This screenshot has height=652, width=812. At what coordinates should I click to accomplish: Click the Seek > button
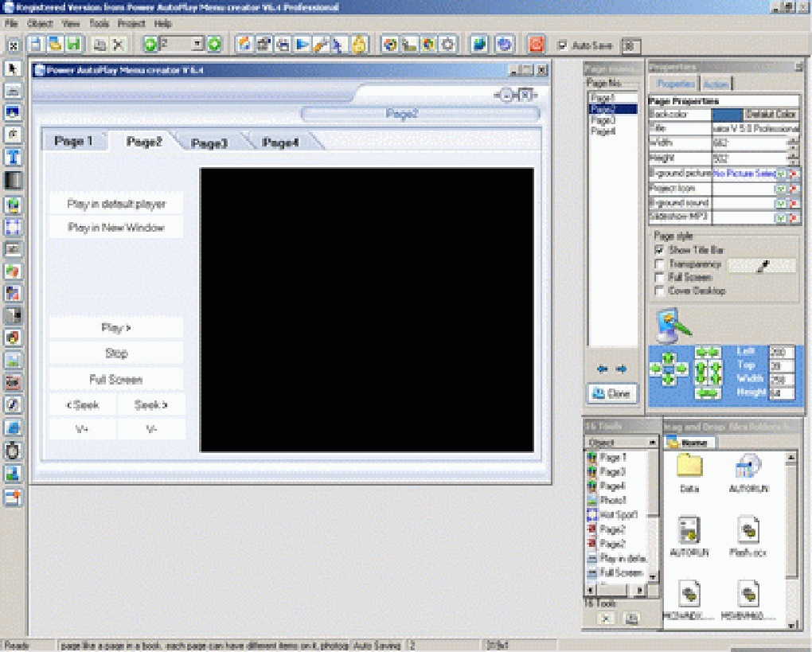[x=150, y=405]
